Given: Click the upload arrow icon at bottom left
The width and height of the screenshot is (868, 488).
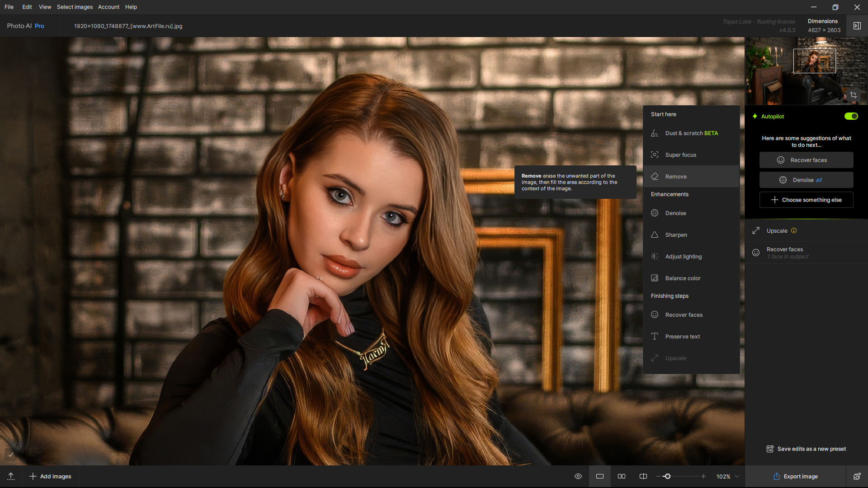Looking at the screenshot, I should click(x=11, y=476).
